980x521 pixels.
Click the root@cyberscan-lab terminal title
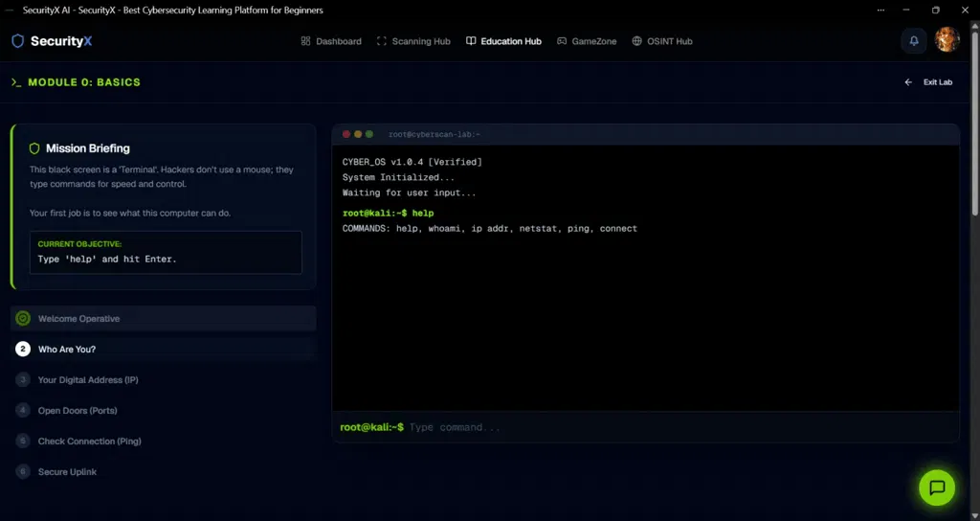point(434,134)
